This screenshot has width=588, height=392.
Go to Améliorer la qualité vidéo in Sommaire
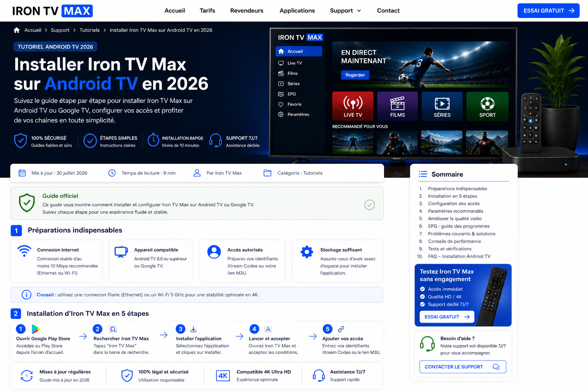tap(455, 219)
